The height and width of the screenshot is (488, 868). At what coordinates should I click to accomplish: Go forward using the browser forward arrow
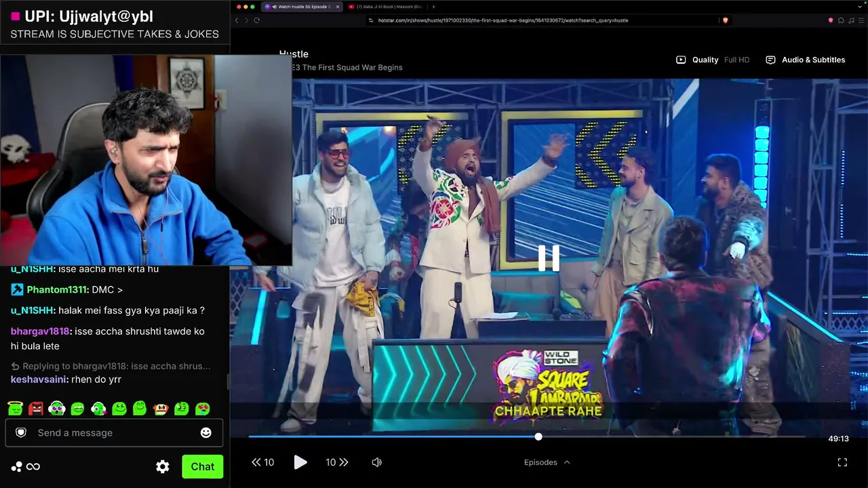pos(246,20)
